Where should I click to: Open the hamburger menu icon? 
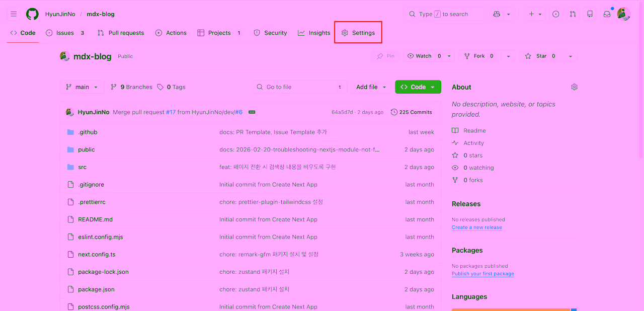pyautogui.click(x=14, y=14)
